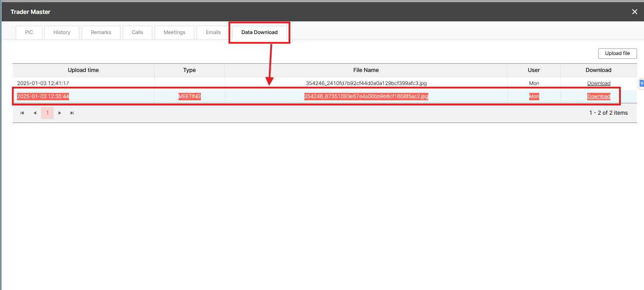Download the 12:41:17 uploaded file
This screenshot has height=290, width=644.
pos(599,83)
